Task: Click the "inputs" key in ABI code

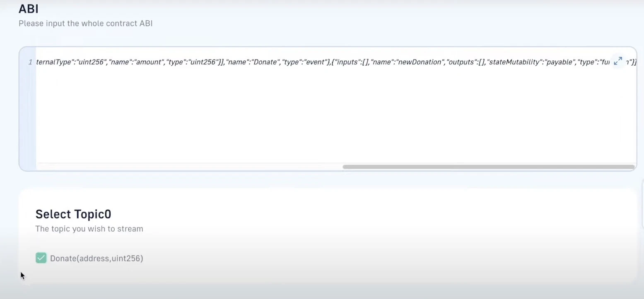Action: (x=348, y=62)
